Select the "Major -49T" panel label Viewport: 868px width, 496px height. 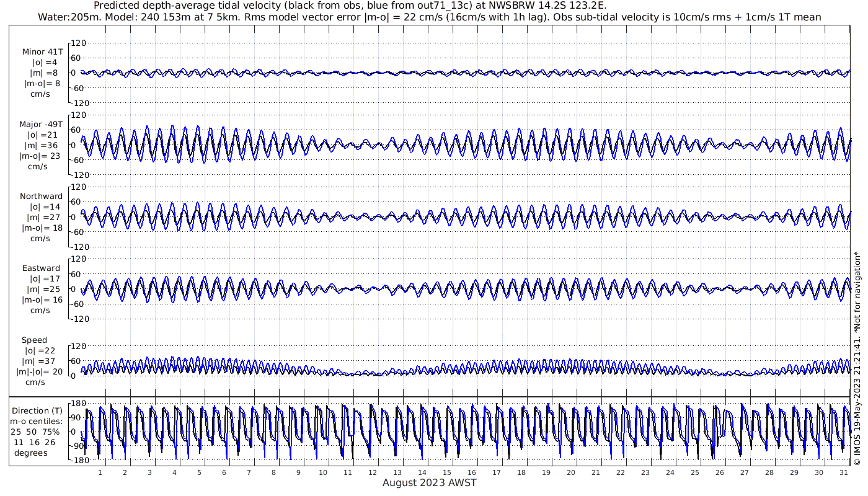pos(41,124)
